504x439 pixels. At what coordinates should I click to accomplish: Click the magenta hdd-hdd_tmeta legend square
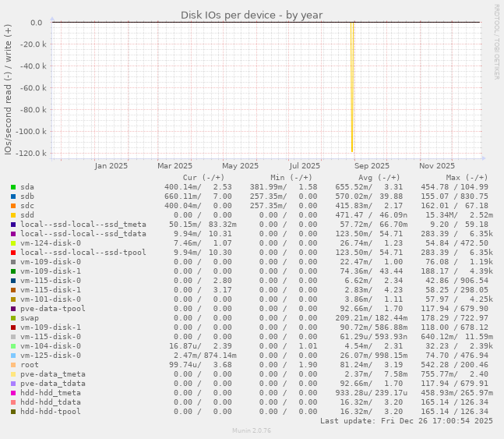pyautogui.click(x=13, y=393)
